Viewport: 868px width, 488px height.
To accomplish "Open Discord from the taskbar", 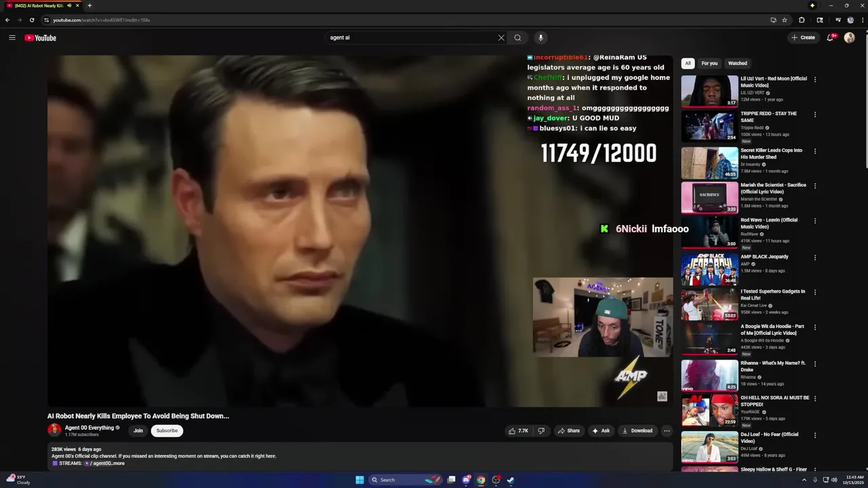I will tap(467, 480).
